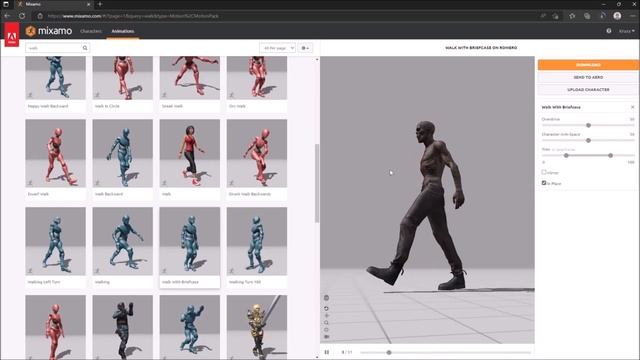Switch to the Characters tab
This screenshot has width=640, height=360.
91,31
